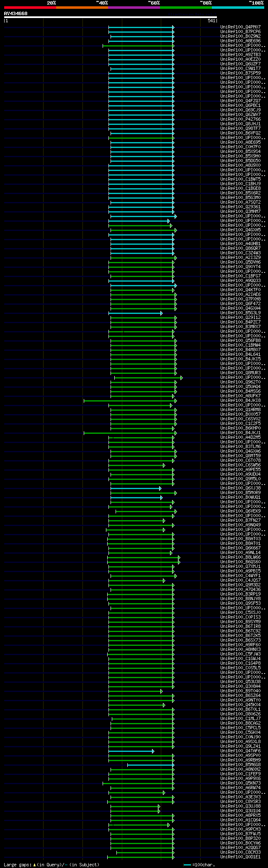Select the UniRef100_Q6PBC1 label
The width and height of the screenshot is (268, 868).
point(240,105)
